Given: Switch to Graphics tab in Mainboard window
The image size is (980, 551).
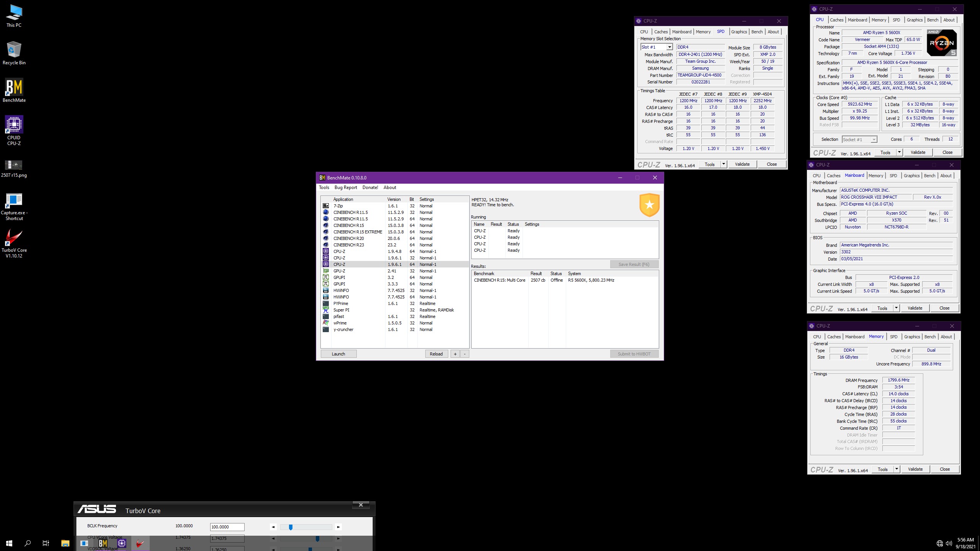Looking at the screenshot, I should tap(911, 176).
